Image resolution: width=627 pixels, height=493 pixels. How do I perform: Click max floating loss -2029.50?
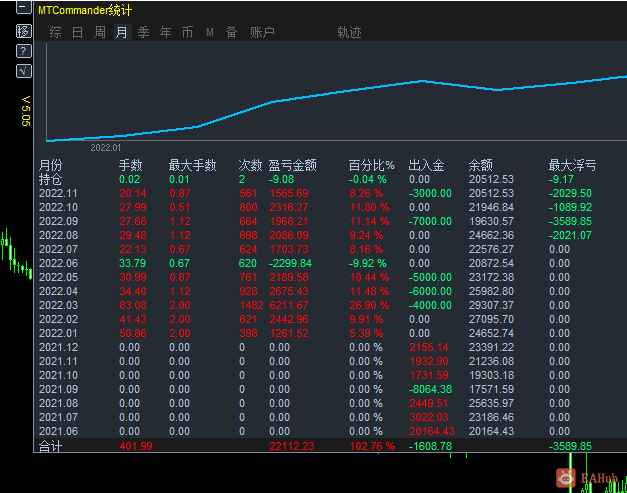click(x=570, y=194)
